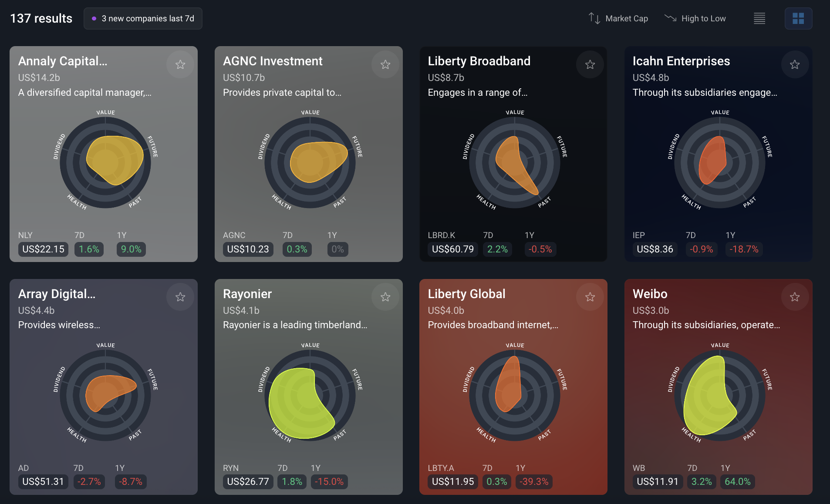Screen dimensions: 830x504
Task: Click Annaly market cap US$14.2b
Action: (39, 77)
